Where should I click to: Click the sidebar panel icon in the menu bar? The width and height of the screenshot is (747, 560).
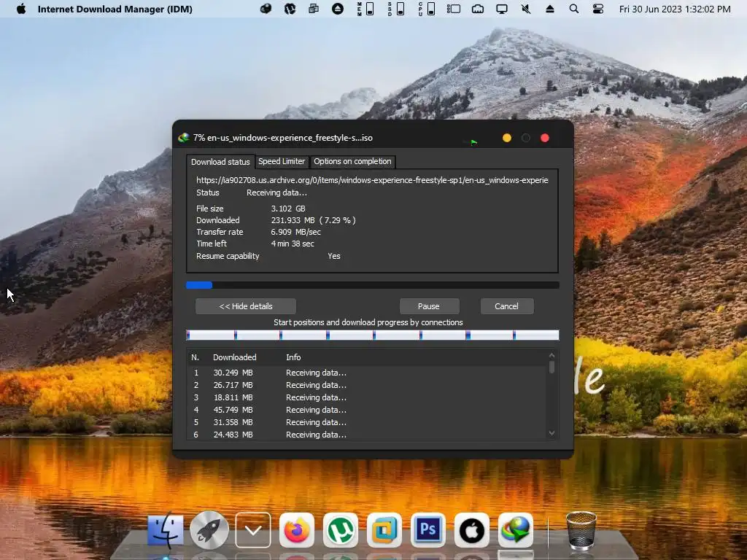point(454,9)
